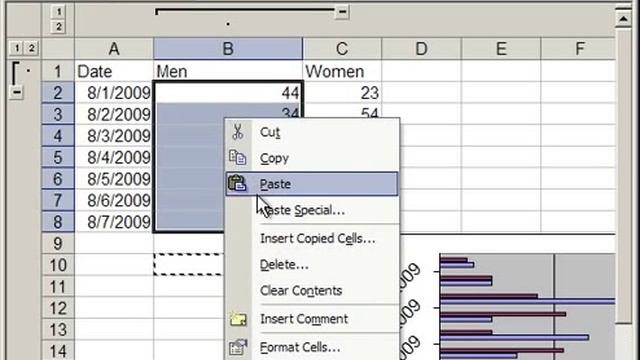The image size is (640, 360).
Task: Click the cell with 8/4/2009
Action: [x=114, y=157]
